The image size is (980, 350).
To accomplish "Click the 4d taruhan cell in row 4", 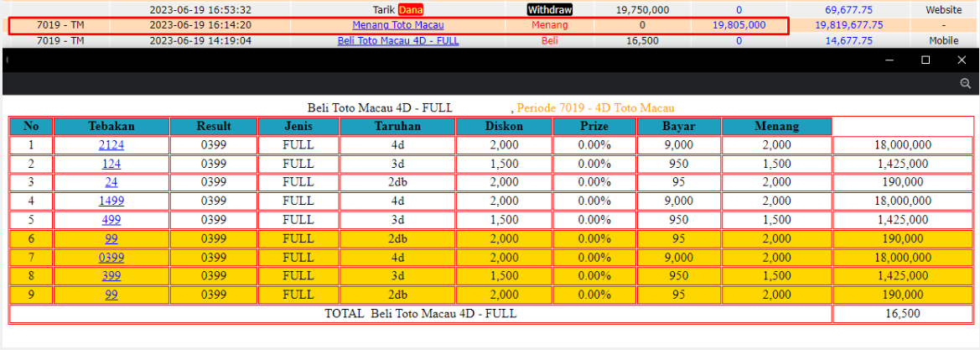I will click(397, 201).
